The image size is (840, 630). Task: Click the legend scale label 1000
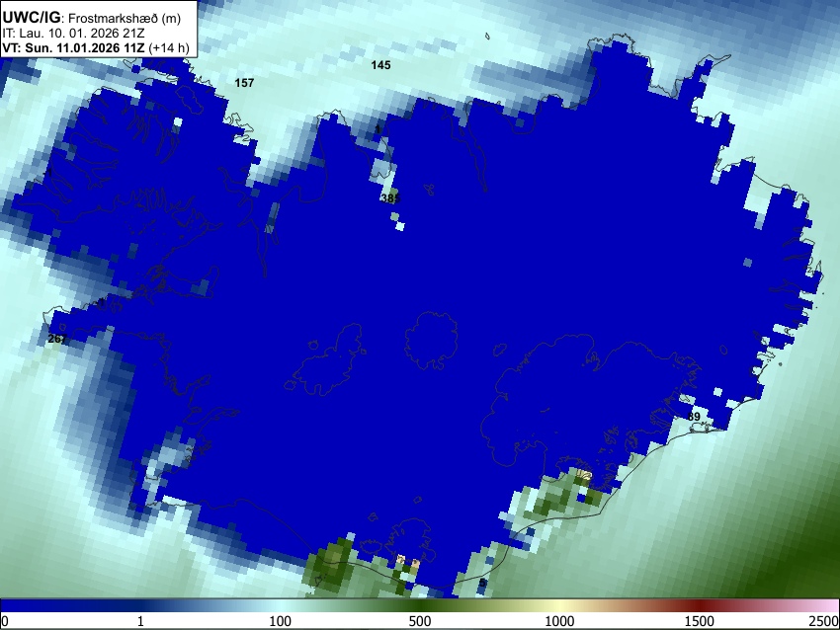559,621
